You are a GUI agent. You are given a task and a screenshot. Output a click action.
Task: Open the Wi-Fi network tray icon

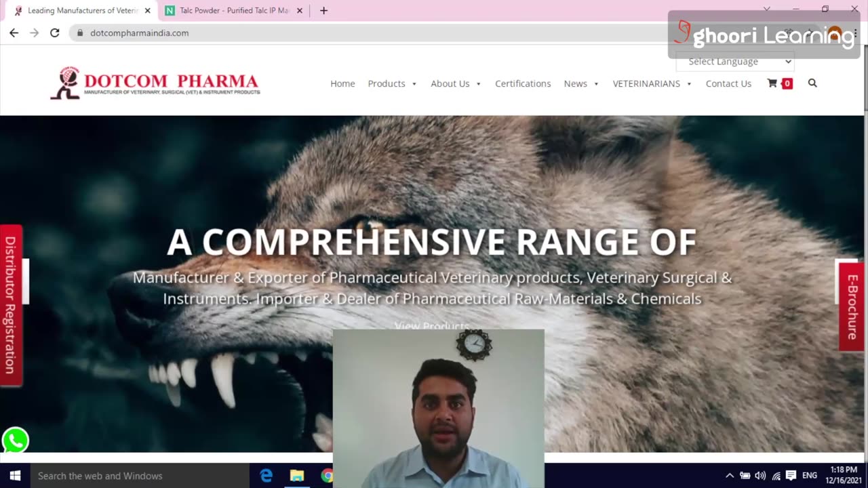pyautogui.click(x=776, y=476)
